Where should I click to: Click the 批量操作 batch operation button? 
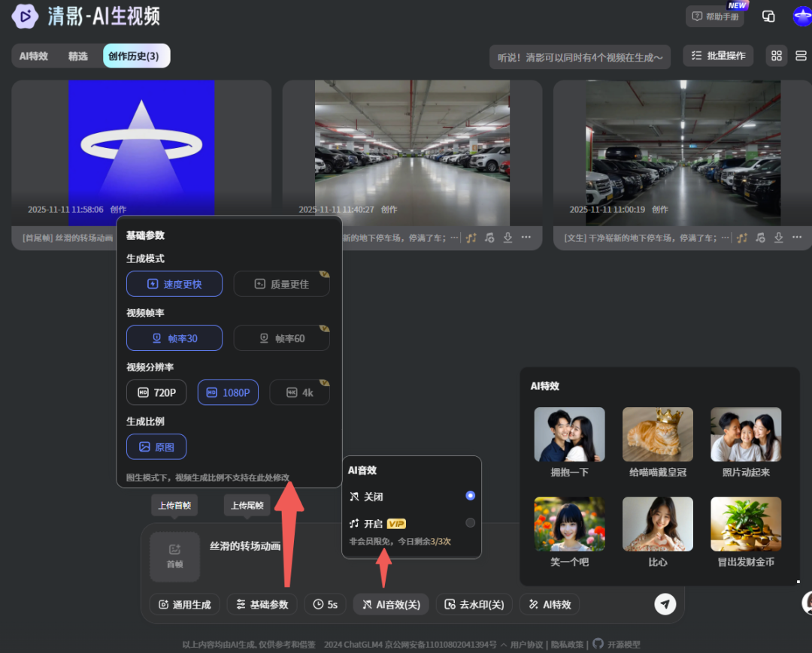coord(718,56)
